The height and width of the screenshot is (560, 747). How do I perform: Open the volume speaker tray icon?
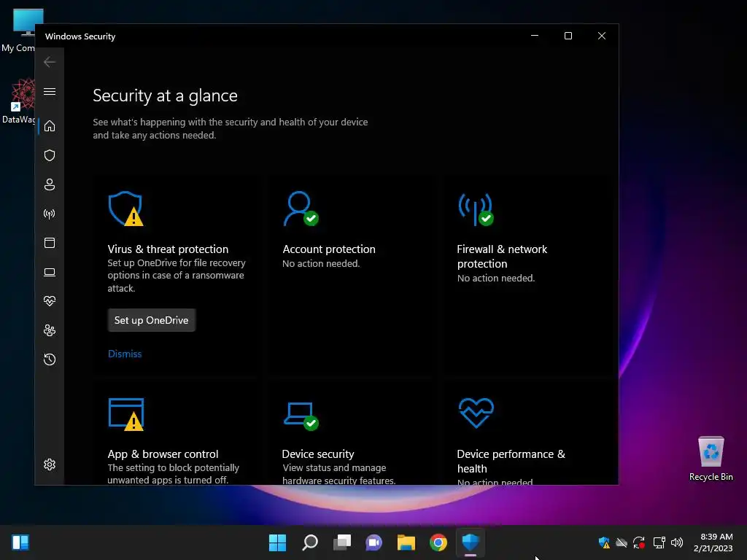[x=676, y=542]
